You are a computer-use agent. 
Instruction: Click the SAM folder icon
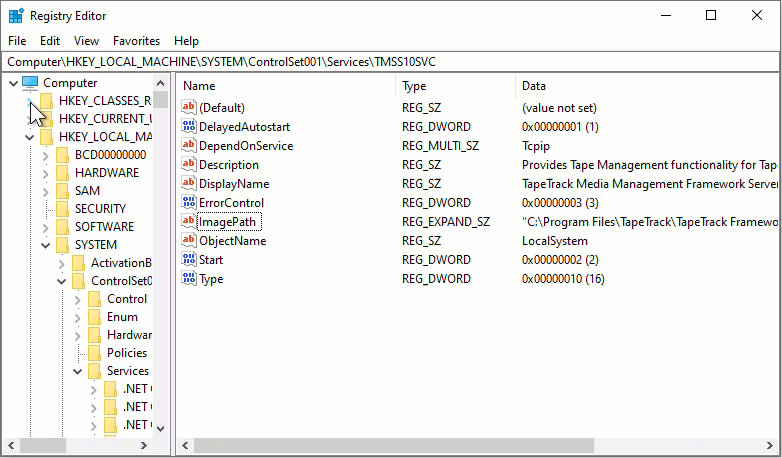pos(63,191)
